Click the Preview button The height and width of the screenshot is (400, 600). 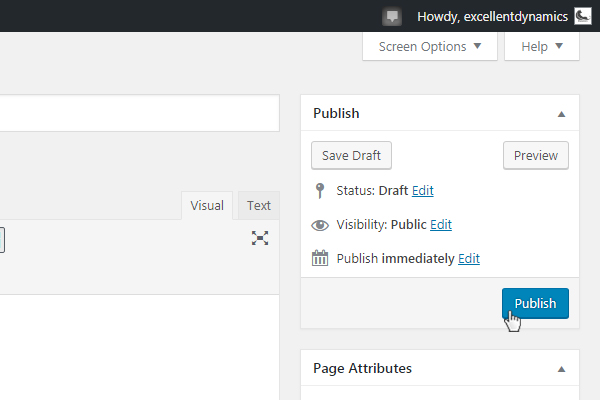pos(536,155)
